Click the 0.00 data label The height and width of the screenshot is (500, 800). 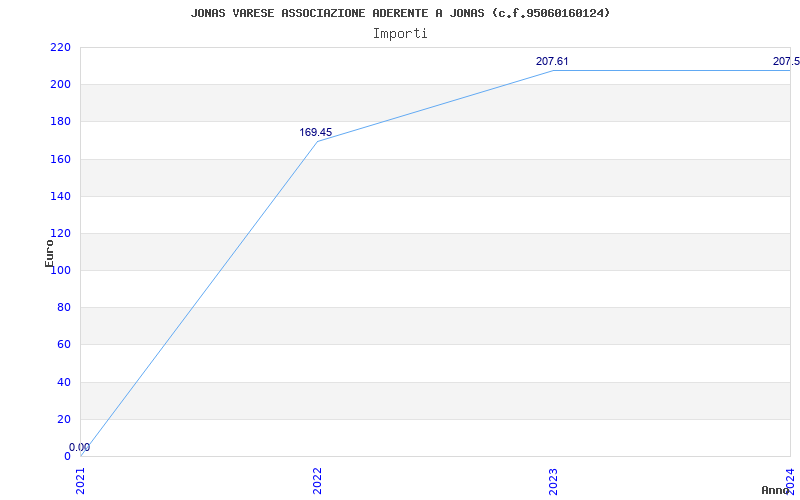point(80,447)
